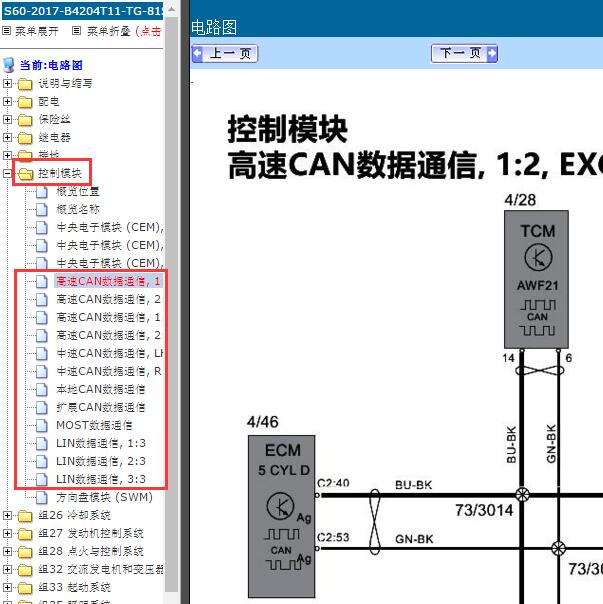The height and width of the screenshot is (604, 603).
Task: Select the 控制模块 folder label
Action: pyautogui.click(x=60, y=174)
